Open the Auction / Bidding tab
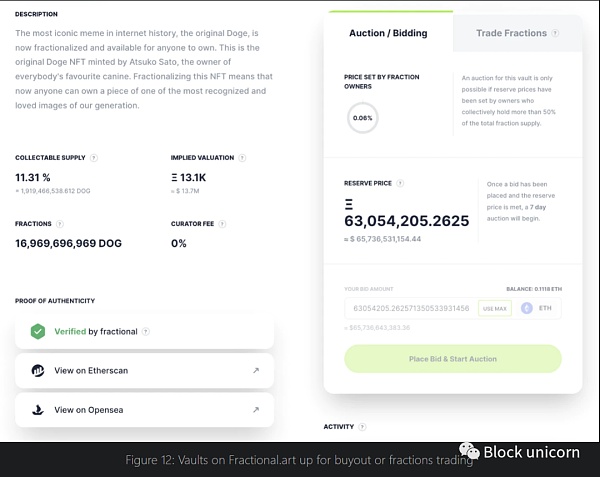600x477 pixels. (388, 33)
